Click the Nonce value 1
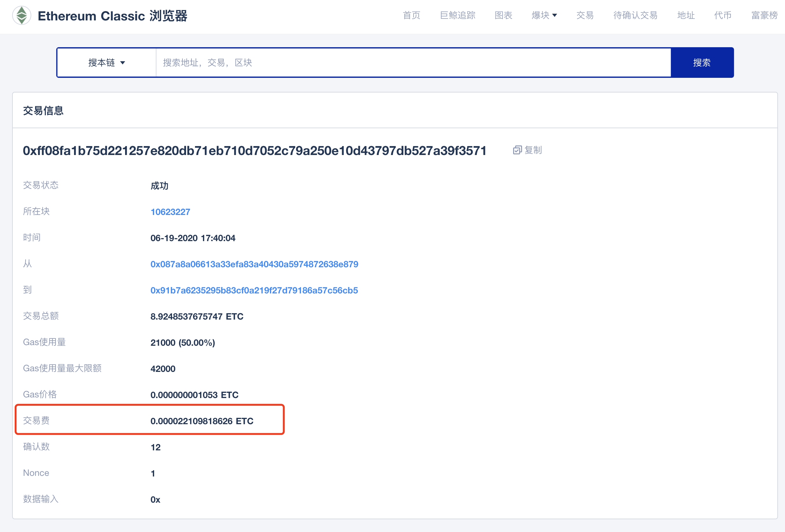The image size is (785, 532). pyautogui.click(x=153, y=473)
